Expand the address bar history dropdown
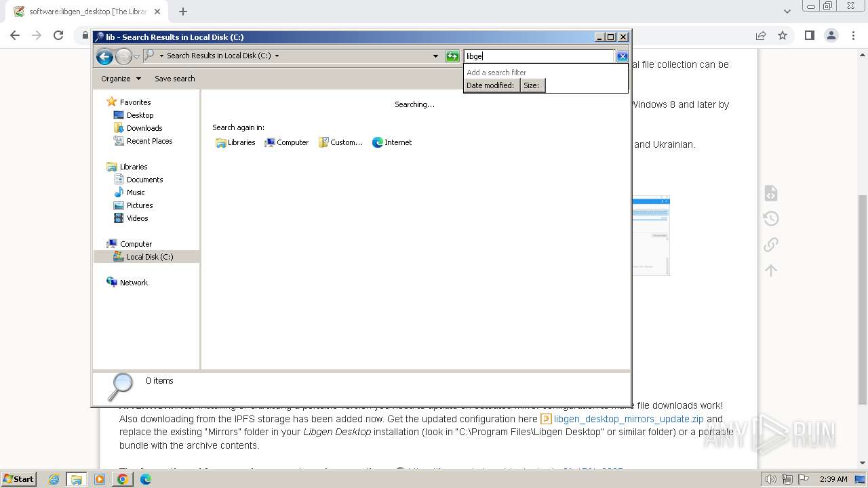 pyautogui.click(x=435, y=56)
